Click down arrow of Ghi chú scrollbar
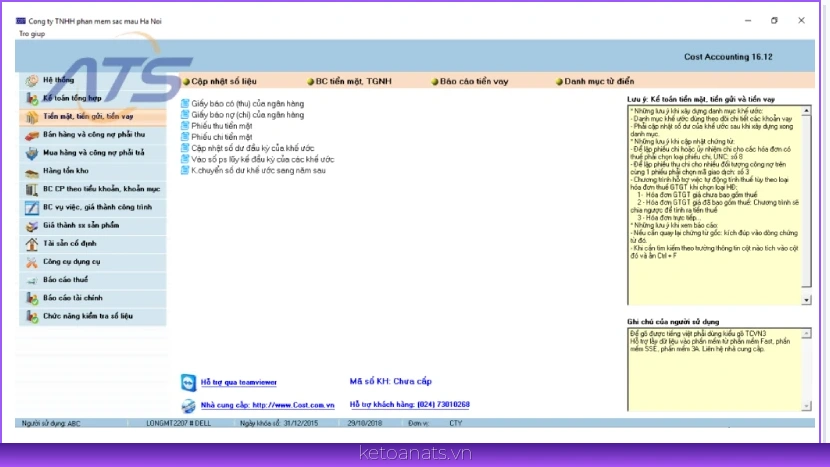Viewport: 830px width, 467px height. click(x=806, y=406)
